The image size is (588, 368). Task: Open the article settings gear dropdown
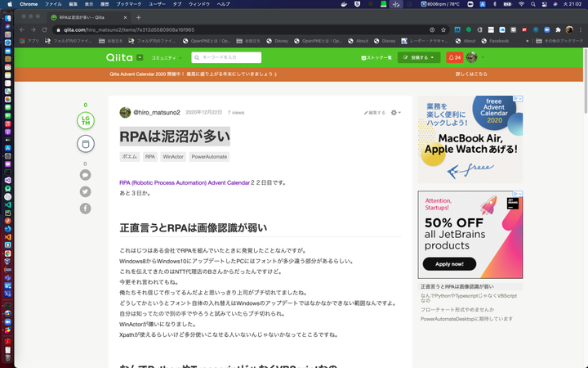[395, 112]
